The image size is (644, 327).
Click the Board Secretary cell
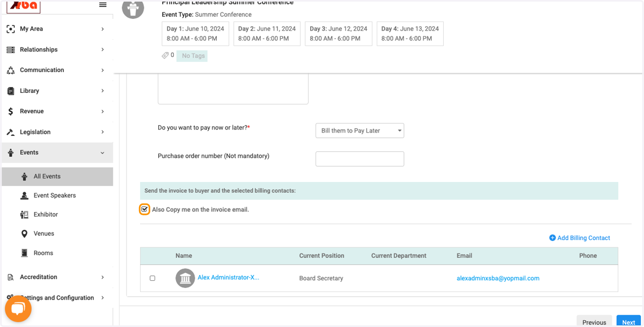321,278
